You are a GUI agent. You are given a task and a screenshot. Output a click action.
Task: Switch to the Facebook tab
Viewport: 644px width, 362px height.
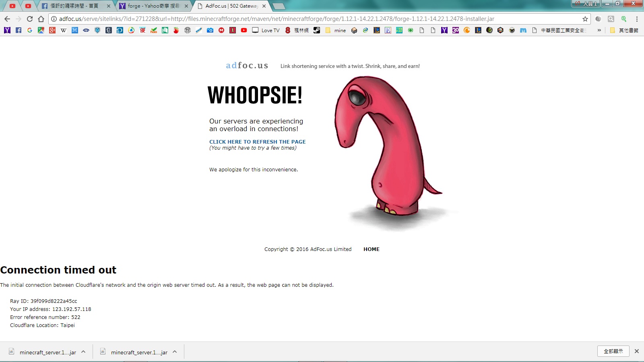[x=76, y=6]
